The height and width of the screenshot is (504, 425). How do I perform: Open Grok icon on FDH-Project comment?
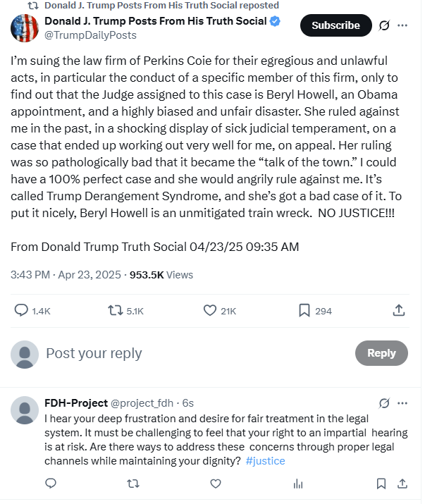tap(385, 403)
